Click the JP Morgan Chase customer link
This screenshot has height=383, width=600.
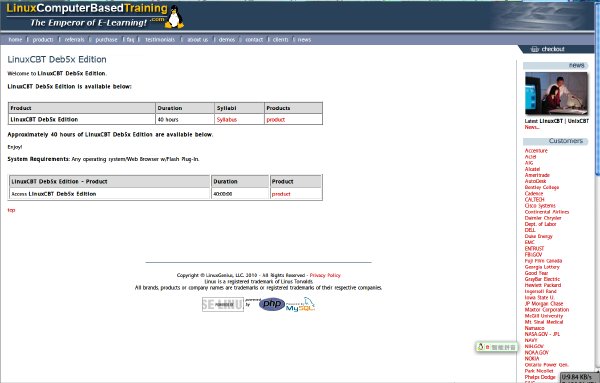(544, 304)
